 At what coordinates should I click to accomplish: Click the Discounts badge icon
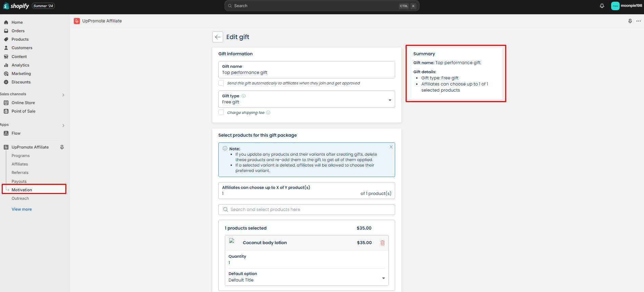pyautogui.click(x=6, y=82)
